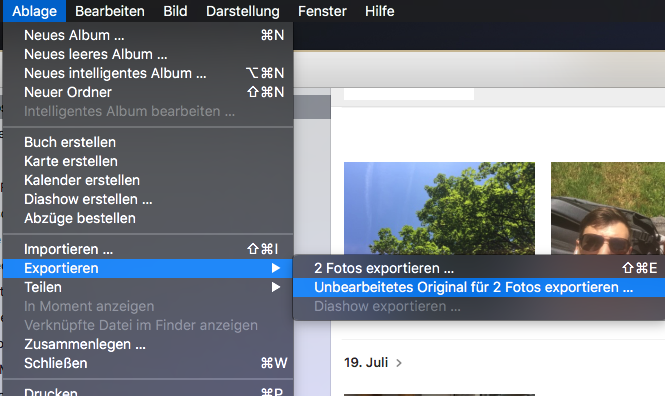The image size is (665, 396).
Task: Select Schließen in Ablage menu
Action: tap(148, 363)
